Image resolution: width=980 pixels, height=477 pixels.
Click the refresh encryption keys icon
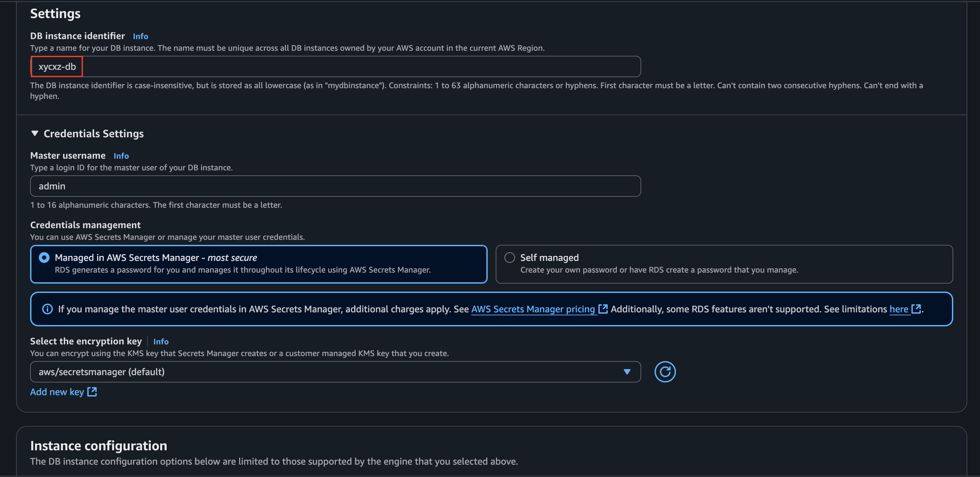(665, 372)
